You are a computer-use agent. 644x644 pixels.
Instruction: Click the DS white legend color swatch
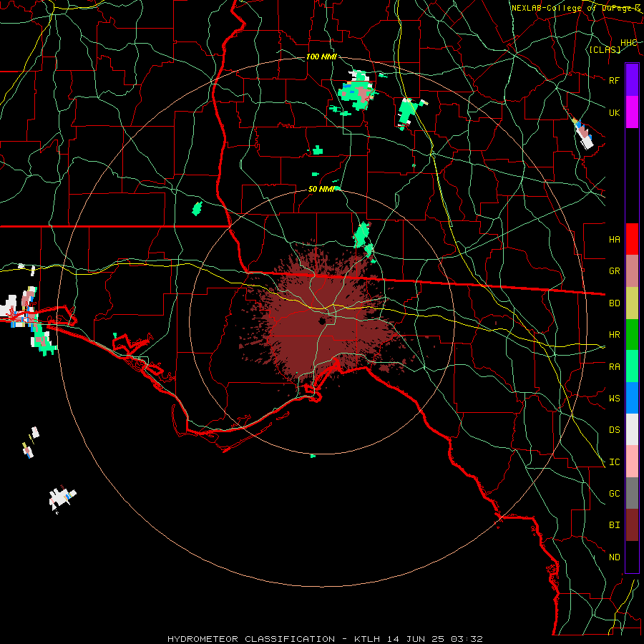click(632, 429)
